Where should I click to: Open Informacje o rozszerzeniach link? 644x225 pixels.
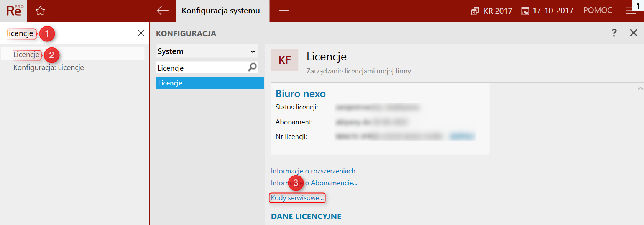point(315,171)
